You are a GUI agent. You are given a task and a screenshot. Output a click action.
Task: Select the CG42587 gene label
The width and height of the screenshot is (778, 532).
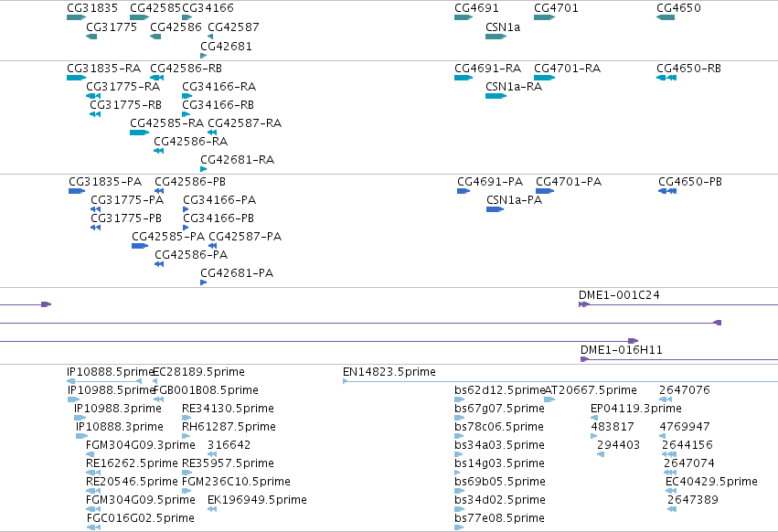click(x=233, y=27)
